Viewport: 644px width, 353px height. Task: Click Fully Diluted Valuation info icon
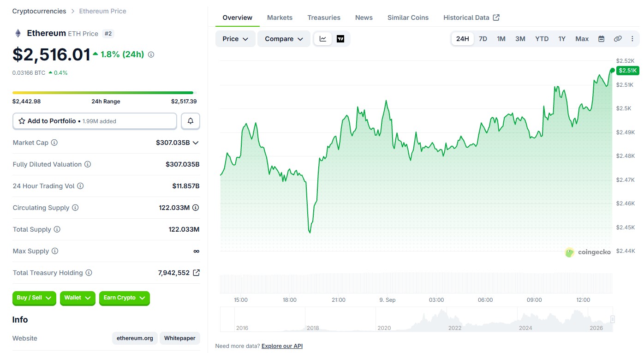click(88, 164)
